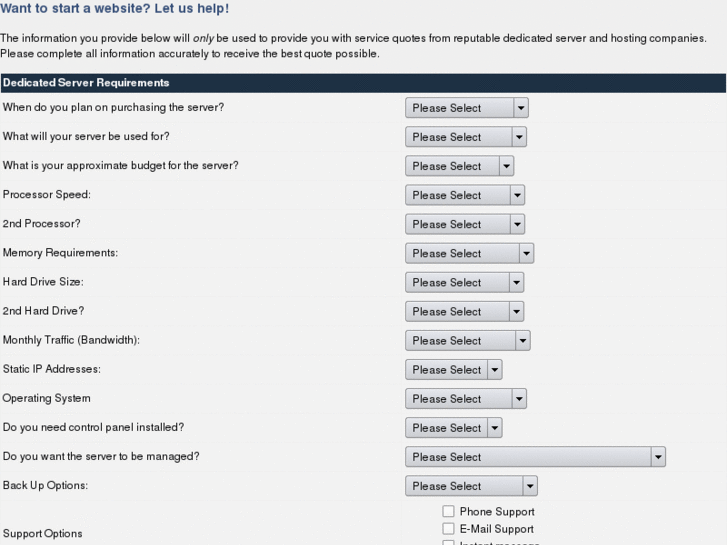
Task: Choose a 2nd Hard Drive option
Action: tap(464, 311)
